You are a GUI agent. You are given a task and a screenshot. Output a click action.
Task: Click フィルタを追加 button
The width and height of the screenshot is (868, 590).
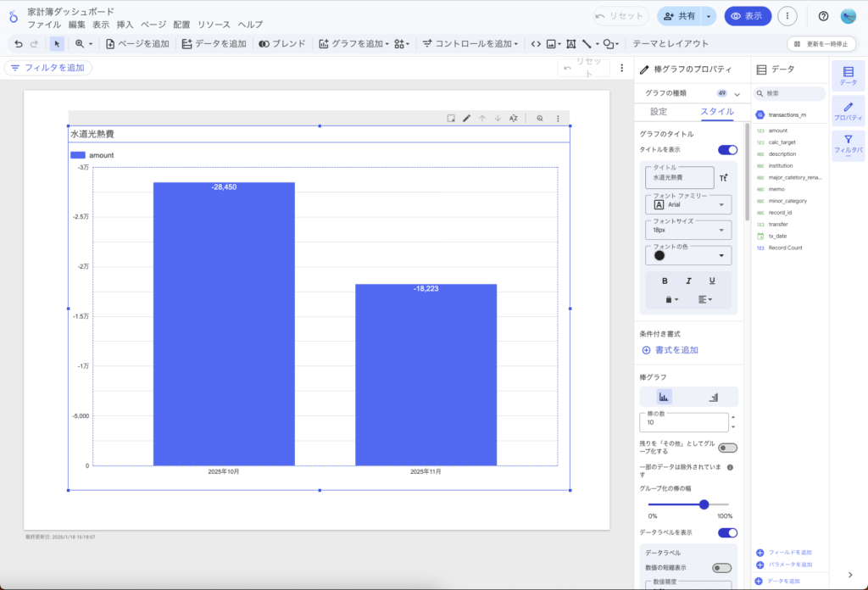[48, 68]
